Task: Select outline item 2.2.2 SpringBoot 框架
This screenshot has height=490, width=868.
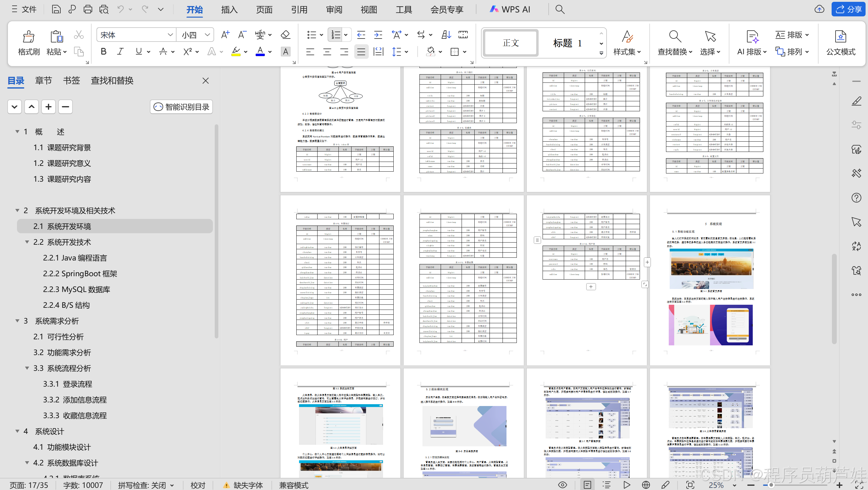Action: coord(80,274)
